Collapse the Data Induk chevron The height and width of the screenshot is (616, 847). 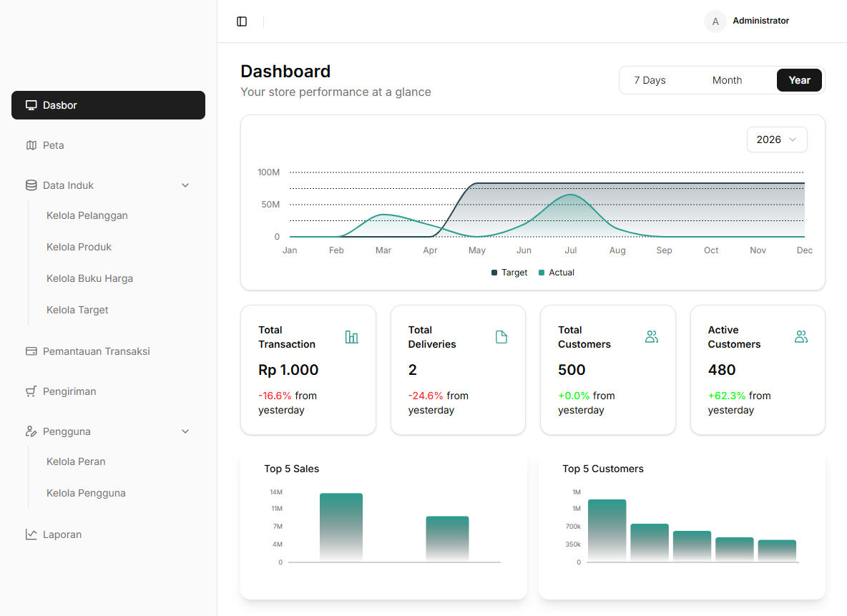(185, 185)
